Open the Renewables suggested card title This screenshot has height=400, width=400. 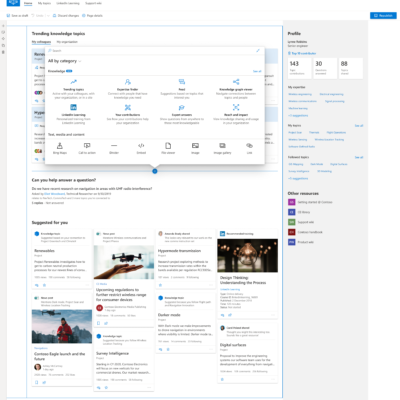click(x=44, y=251)
